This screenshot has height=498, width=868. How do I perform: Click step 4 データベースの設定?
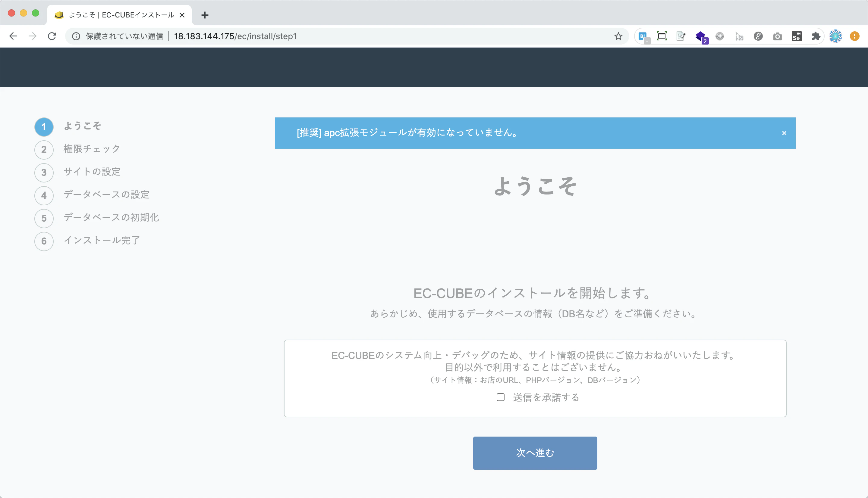(92, 195)
